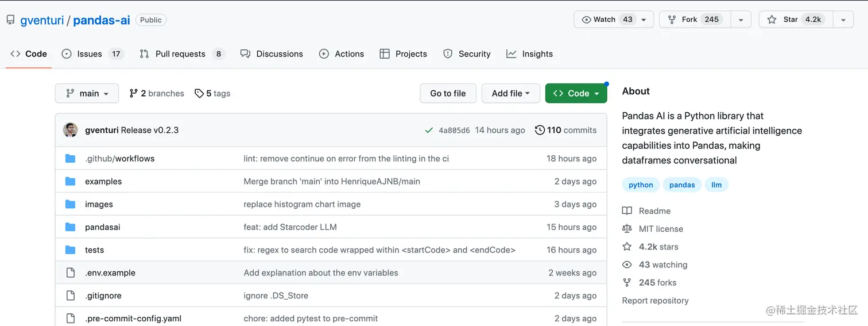The image size is (868, 326).
Task: Open the .github/workflows folder
Action: click(x=119, y=159)
